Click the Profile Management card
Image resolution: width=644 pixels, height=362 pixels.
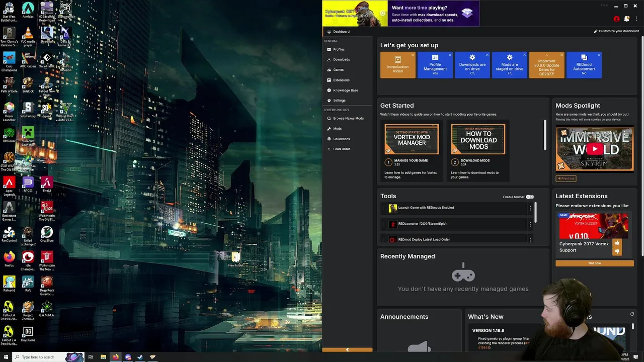point(435,65)
